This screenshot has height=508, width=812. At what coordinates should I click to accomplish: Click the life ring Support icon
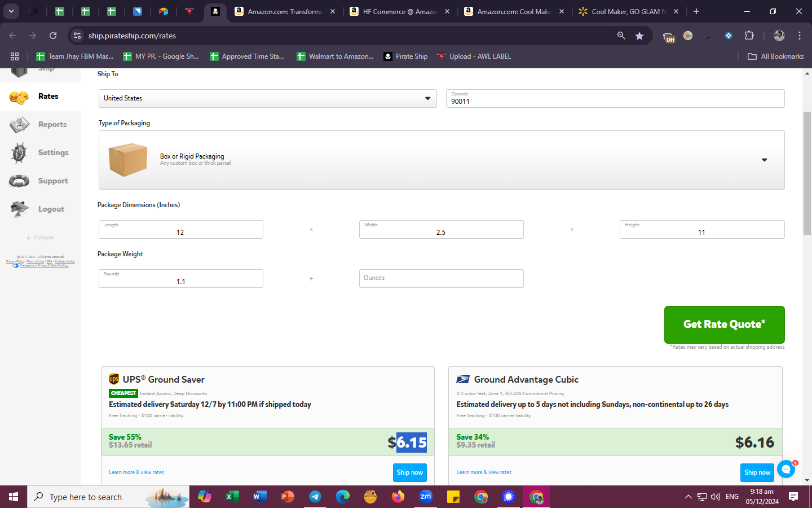(x=19, y=181)
